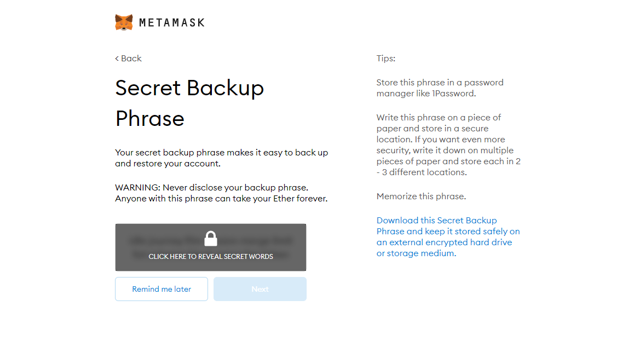Select the 'Memorize this phrase.' tip
This screenshot has height=364, width=622.
(x=421, y=197)
